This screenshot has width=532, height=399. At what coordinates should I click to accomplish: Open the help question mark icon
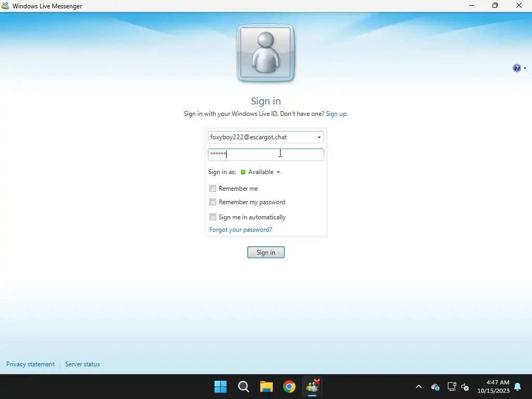pos(516,68)
